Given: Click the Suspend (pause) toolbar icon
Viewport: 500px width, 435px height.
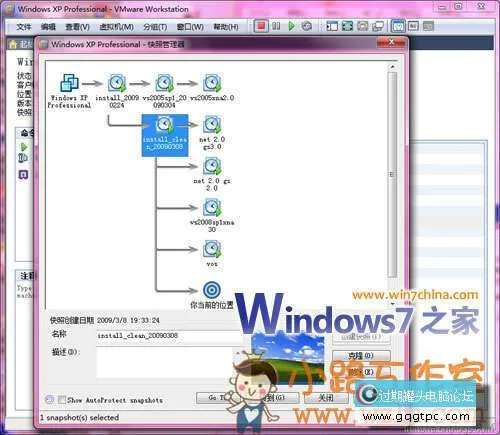Looking at the screenshot, I should point(276,26).
